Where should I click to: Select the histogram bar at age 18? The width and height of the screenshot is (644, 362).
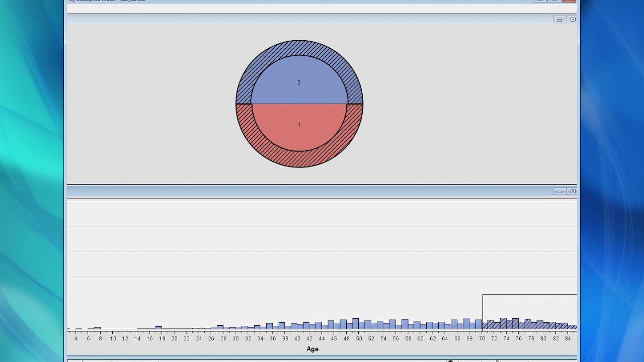[x=158, y=328]
